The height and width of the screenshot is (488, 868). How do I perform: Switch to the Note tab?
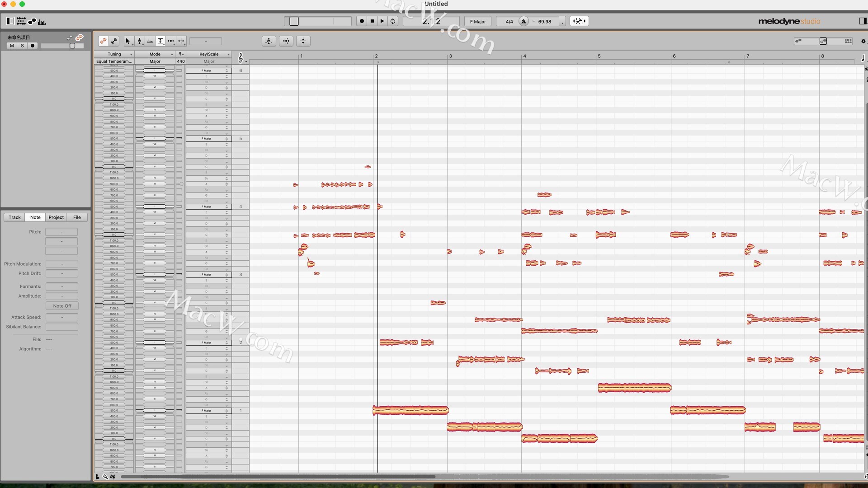(35, 217)
